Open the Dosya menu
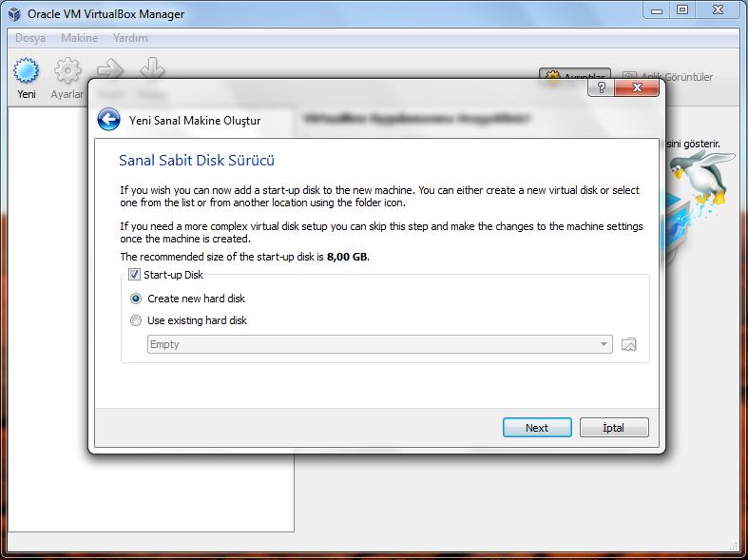 (30, 38)
